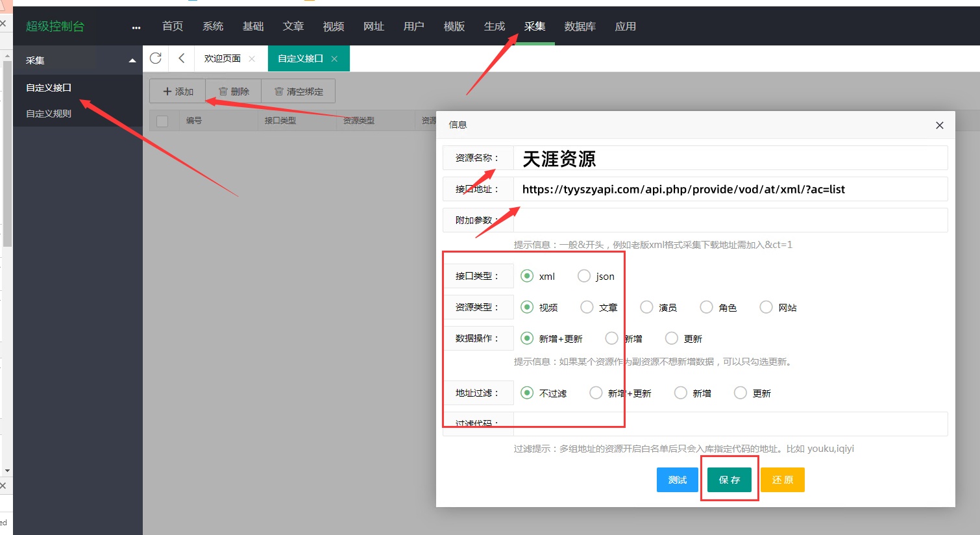The image size is (980, 535).
Task: Go to the 视频 top menu
Action: [333, 27]
